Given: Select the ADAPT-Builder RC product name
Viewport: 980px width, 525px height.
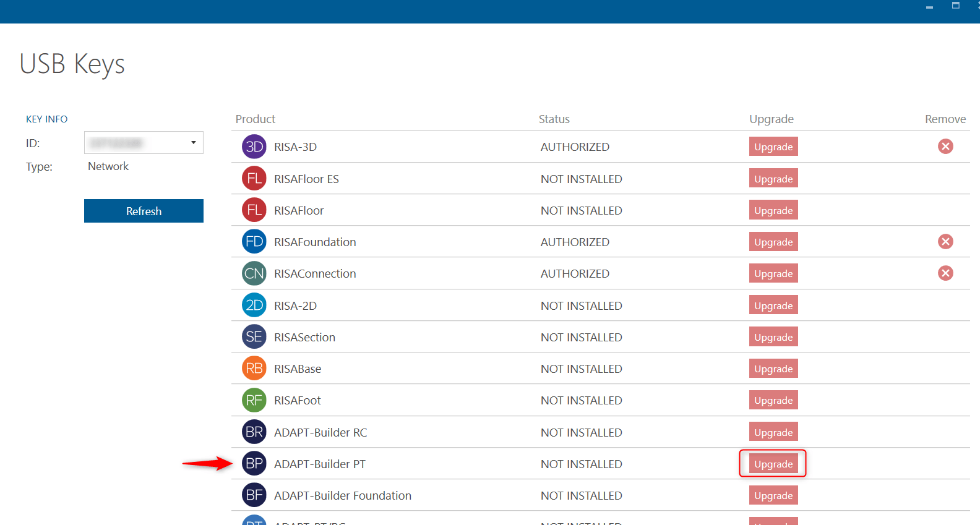Looking at the screenshot, I should 320,432.
